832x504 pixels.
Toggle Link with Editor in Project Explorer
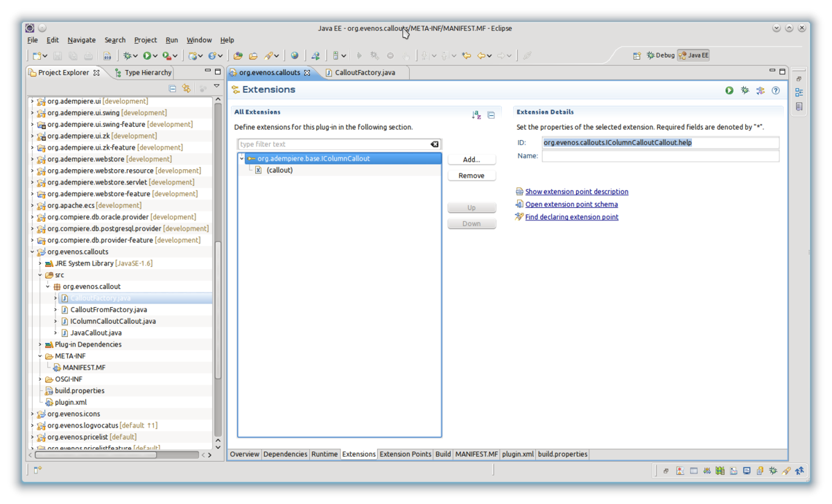tap(186, 89)
